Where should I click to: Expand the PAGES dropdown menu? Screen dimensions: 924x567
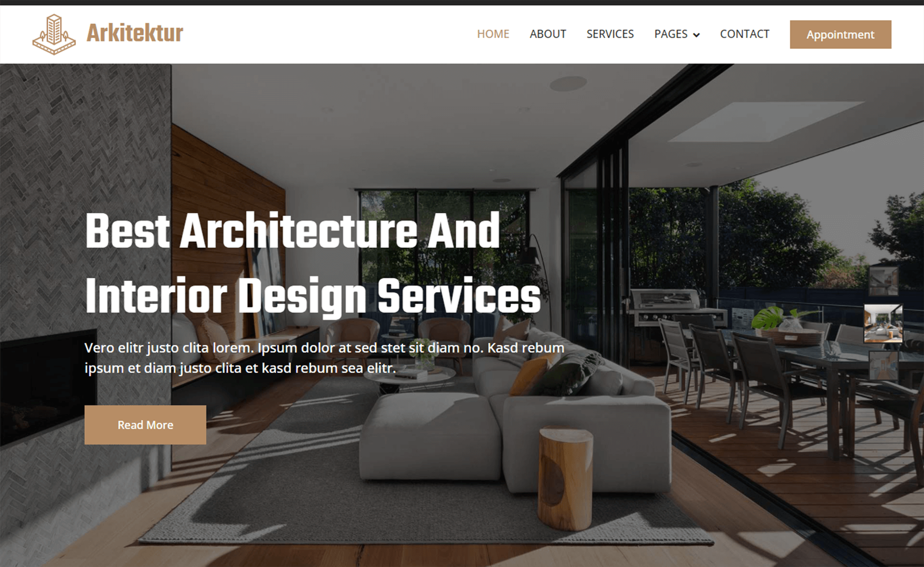pos(675,34)
